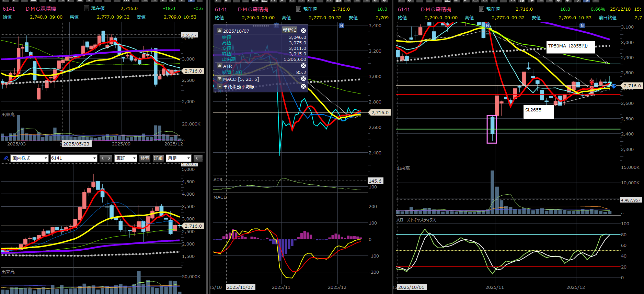Click the 最新足 latest bar button
This screenshot has width=644, height=294.
289,30
